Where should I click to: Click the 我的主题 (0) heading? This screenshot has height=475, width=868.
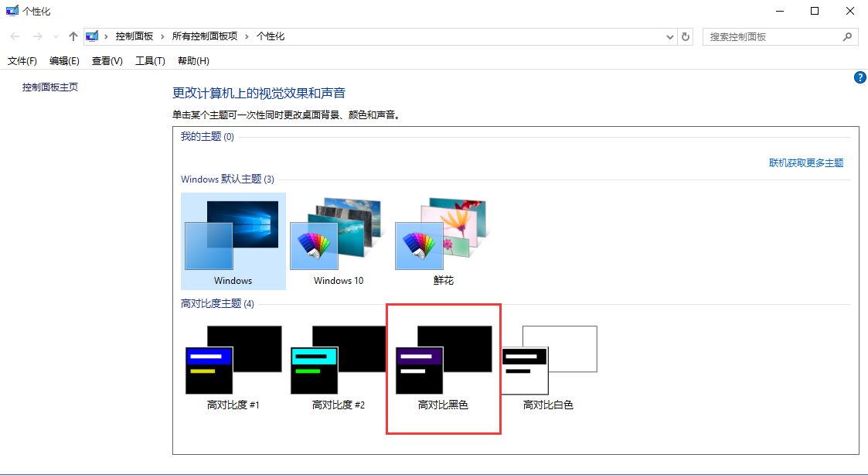click(208, 136)
